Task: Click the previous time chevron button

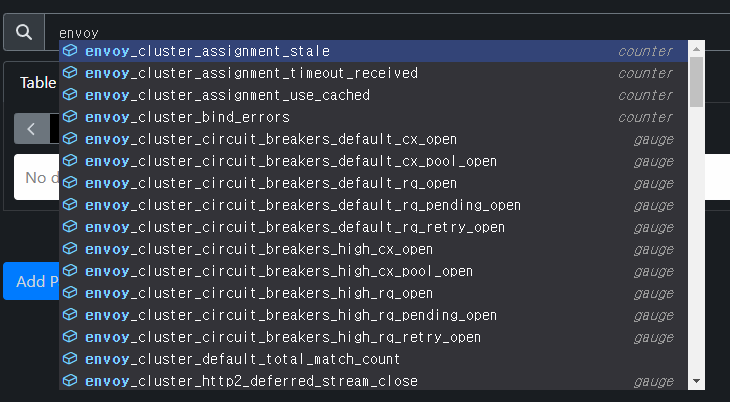Action: [31, 128]
